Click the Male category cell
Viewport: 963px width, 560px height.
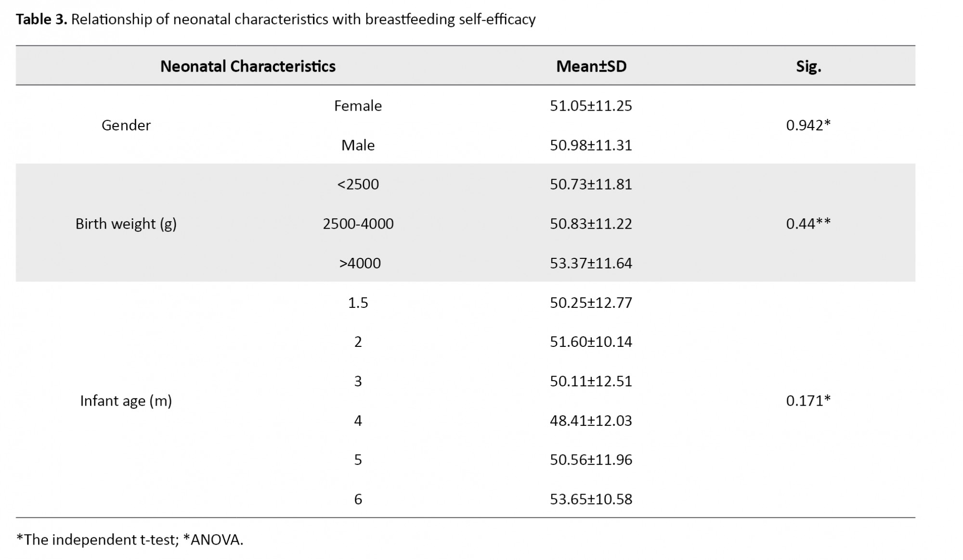[358, 145]
